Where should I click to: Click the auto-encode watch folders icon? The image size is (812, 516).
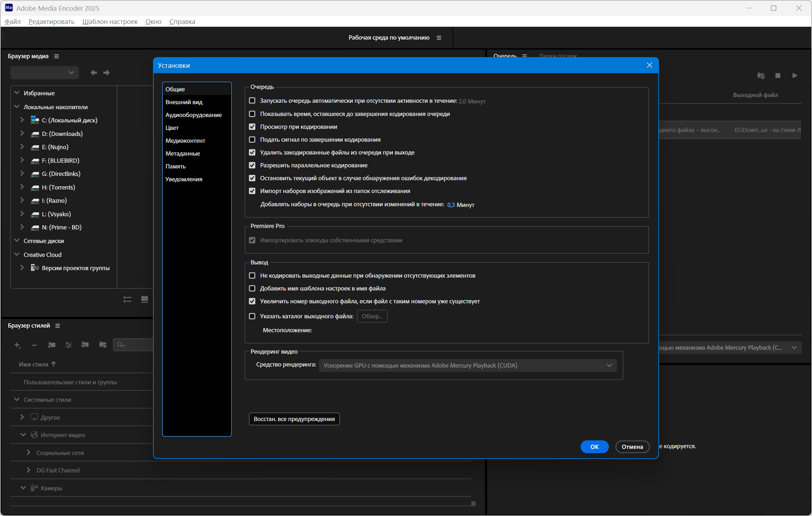761,76
